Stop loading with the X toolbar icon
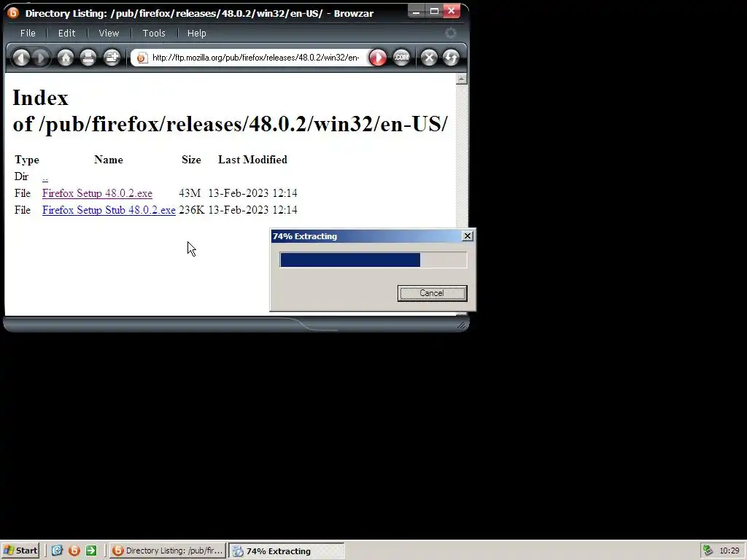747x560 pixels. click(429, 58)
